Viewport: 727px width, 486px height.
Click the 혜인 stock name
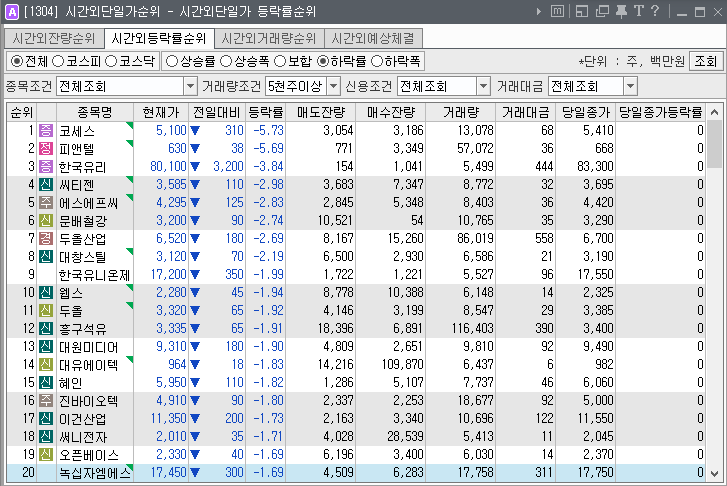(71, 383)
